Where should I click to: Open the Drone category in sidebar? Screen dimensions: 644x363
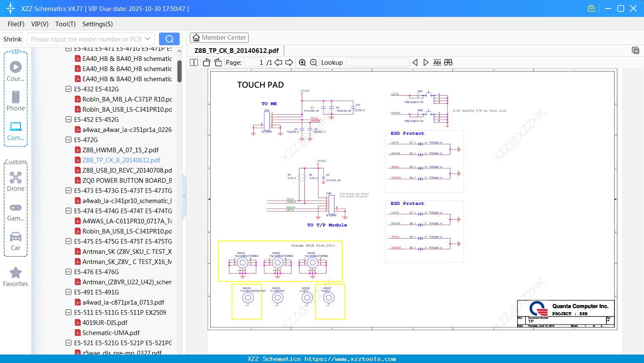pos(16,181)
